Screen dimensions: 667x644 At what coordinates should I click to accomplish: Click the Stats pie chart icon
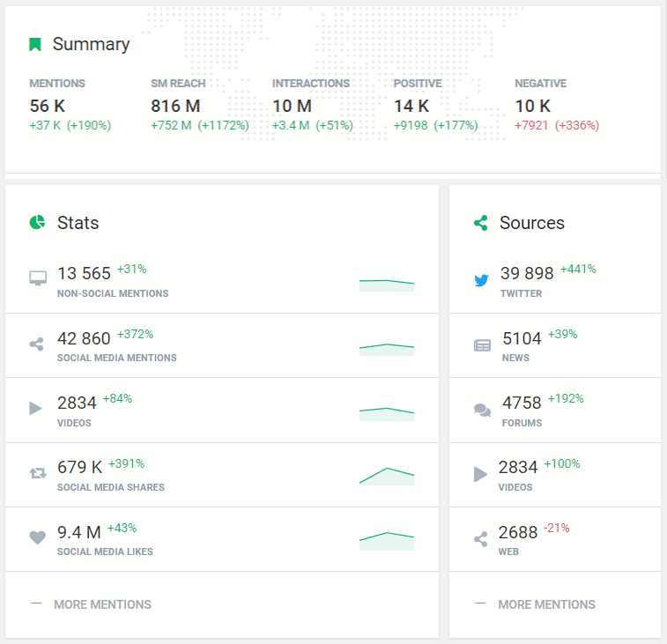(37, 222)
